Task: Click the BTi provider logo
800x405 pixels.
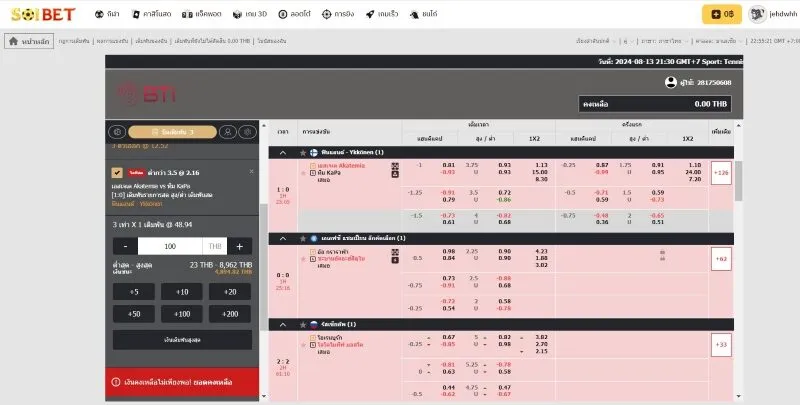Action: coord(147,94)
